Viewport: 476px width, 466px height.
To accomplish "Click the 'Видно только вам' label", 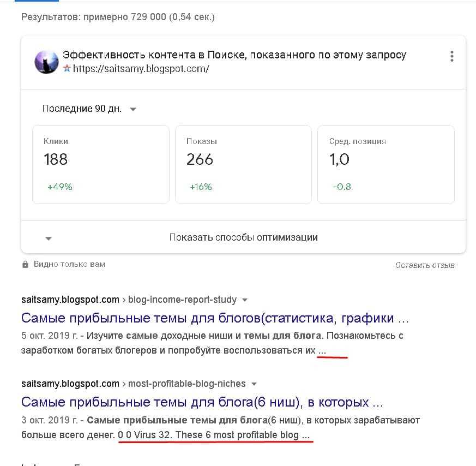I will tap(69, 264).
